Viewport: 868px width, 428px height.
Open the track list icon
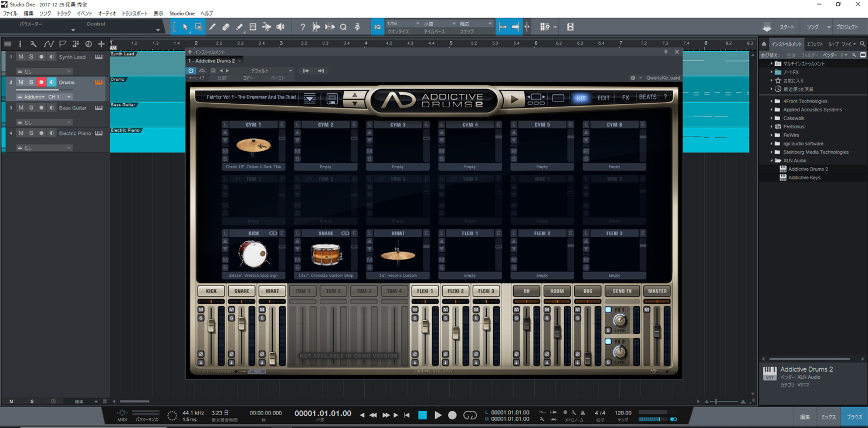pos(8,44)
